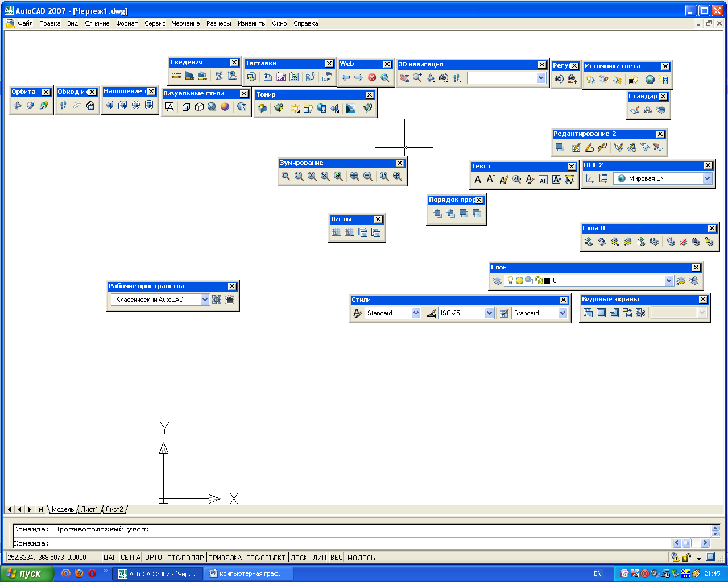Switch to the Лист2 tab
The image size is (728, 582).
click(x=114, y=509)
